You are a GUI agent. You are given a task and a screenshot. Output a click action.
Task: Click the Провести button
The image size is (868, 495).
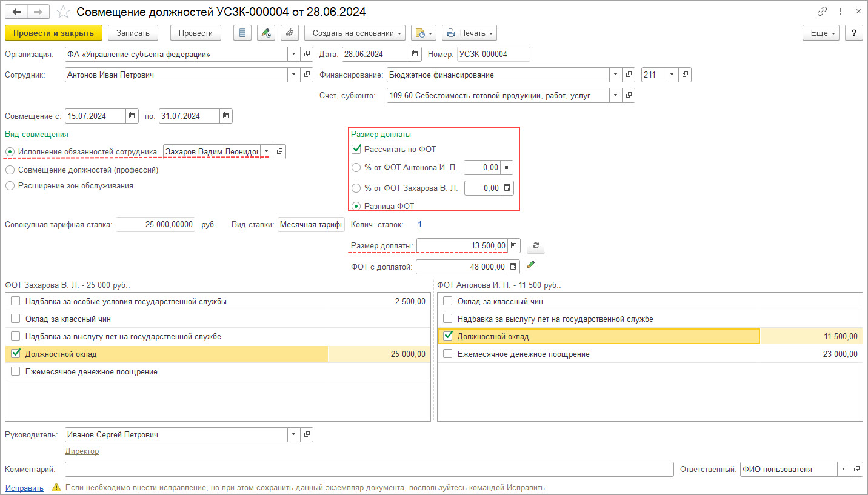(x=196, y=33)
